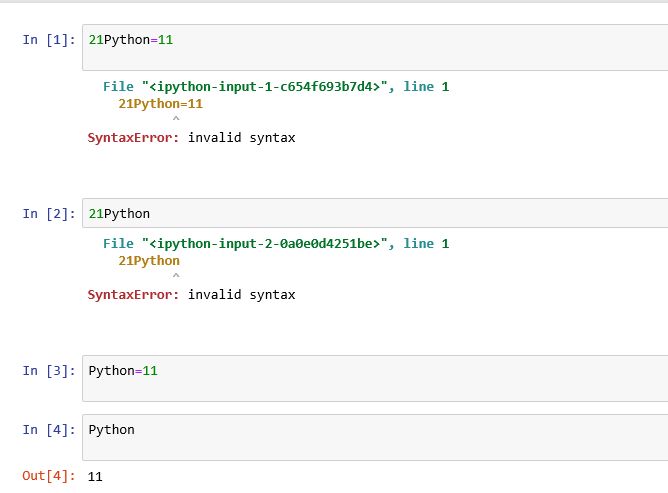This screenshot has height=493, width=668.
Task: Select the In [2]: prompt label
Action: click(49, 213)
